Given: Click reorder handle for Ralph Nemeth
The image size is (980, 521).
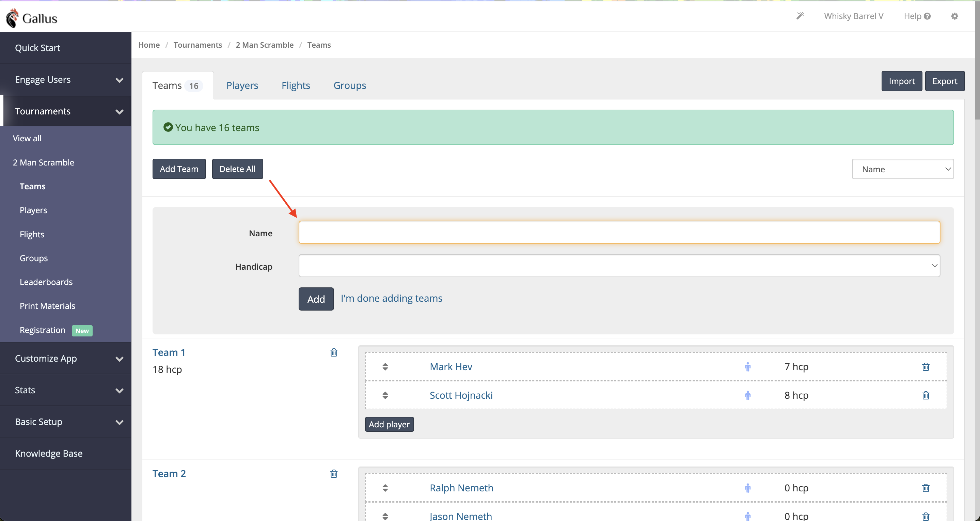Looking at the screenshot, I should pyautogui.click(x=385, y=488).
